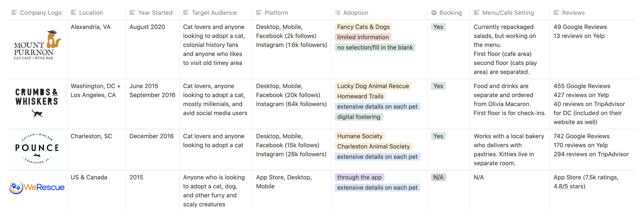Viewport: 644px width, 218px height.
Task: Select the Fancy Cats & Dogs tag
Action: tap(363, 27)
